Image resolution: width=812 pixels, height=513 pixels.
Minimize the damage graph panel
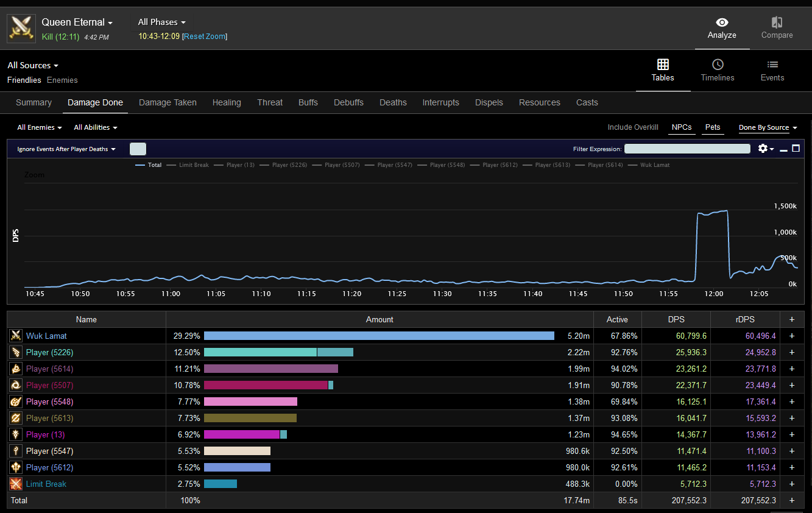(x=783, y=149)
